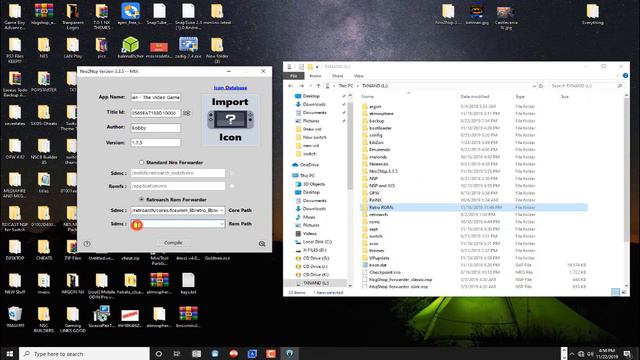Image resolution: width=640 pixels, height=360 pixels.
Task: Click the File Explorer help icon
Action: [625, 76]
